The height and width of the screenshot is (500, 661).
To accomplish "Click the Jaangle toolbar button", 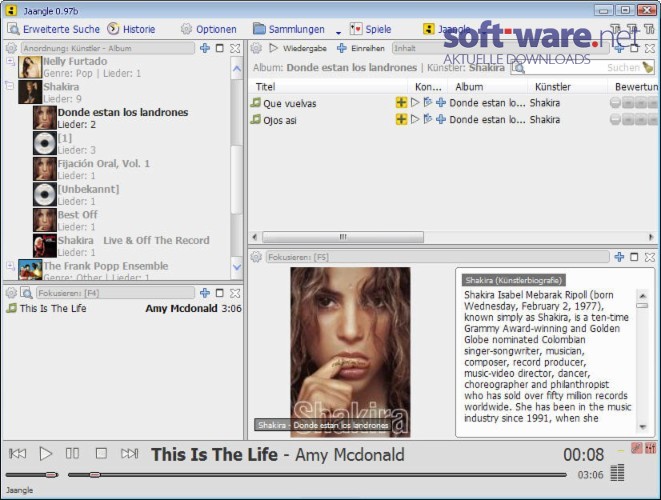I will (x=446, y=29).
